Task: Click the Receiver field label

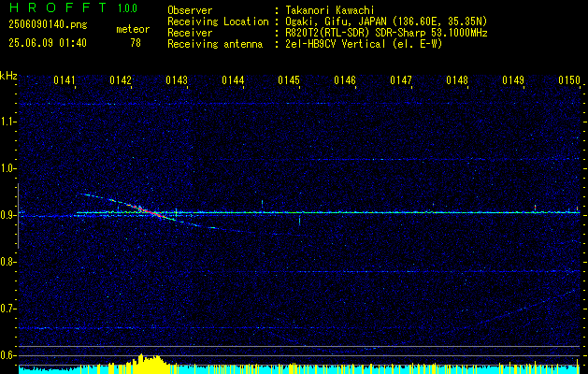Action: [190, 33]
